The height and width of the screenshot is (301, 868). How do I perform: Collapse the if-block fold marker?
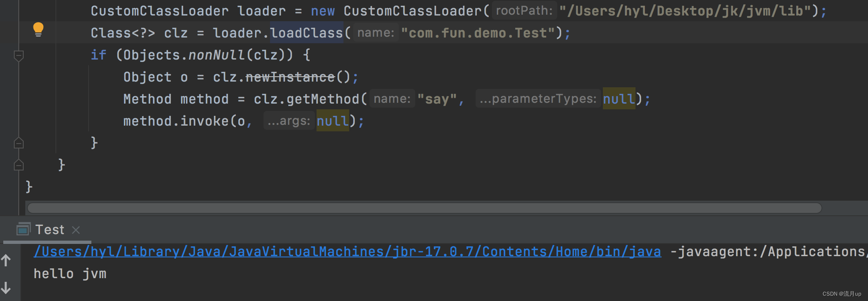[x=19, y=55]
